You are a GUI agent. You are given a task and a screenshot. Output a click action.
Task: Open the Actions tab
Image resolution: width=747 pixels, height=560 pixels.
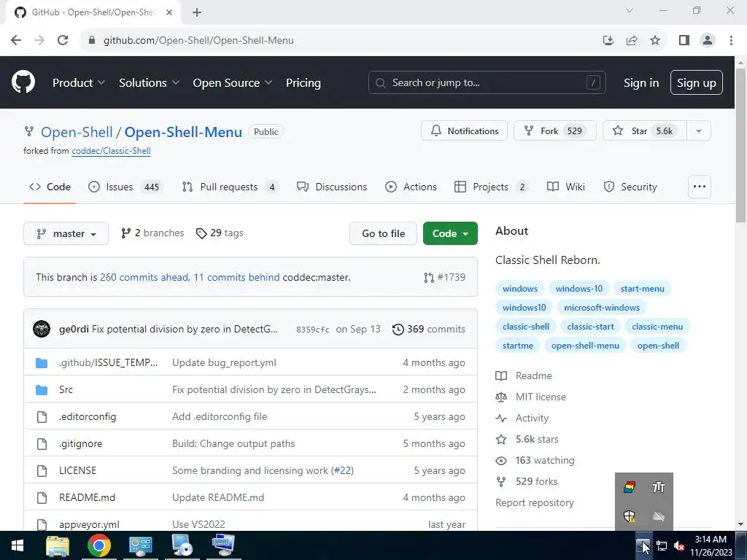pos(411,187)
